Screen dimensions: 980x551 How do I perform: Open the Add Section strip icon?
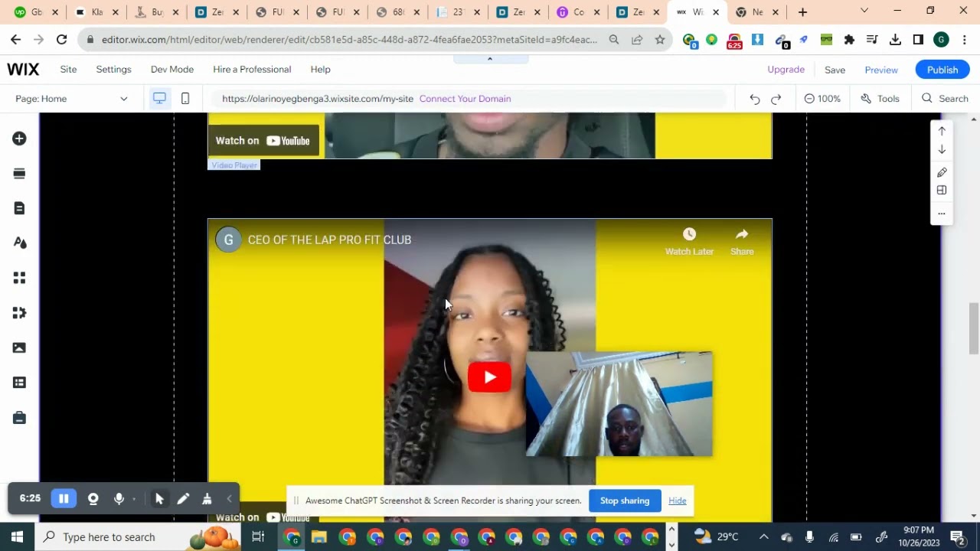(x=19, y=174)
